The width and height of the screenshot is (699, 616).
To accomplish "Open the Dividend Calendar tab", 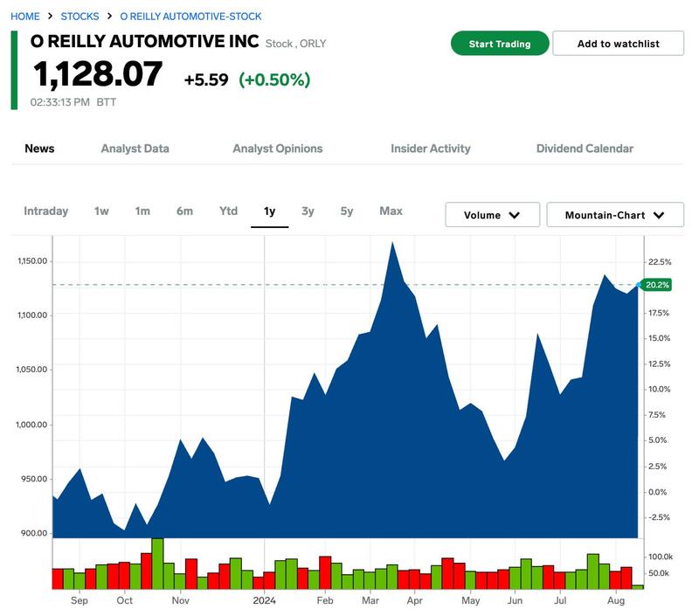I will pyautogui.click(x=585, y=149).
